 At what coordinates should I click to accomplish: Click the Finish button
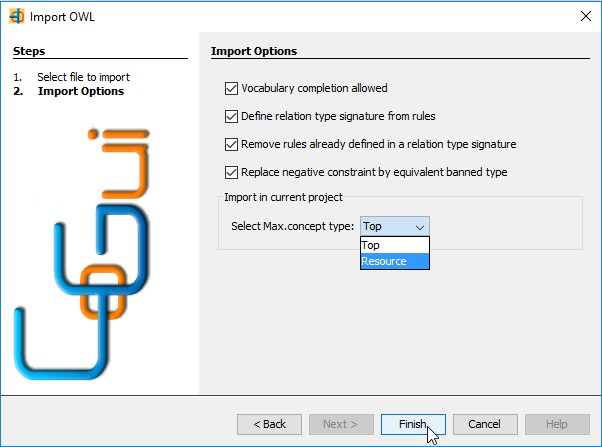click(413, 424)
